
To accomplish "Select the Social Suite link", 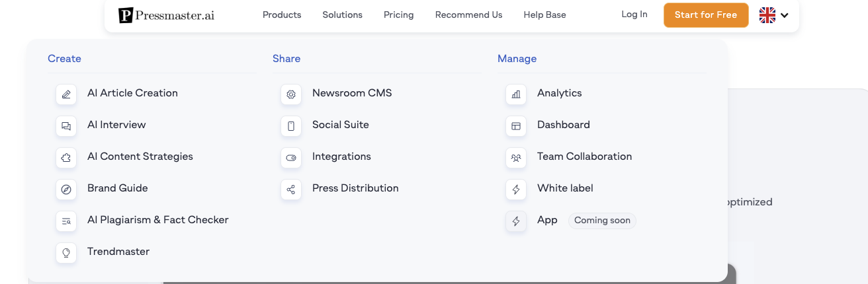I will (x=341, y=125).
